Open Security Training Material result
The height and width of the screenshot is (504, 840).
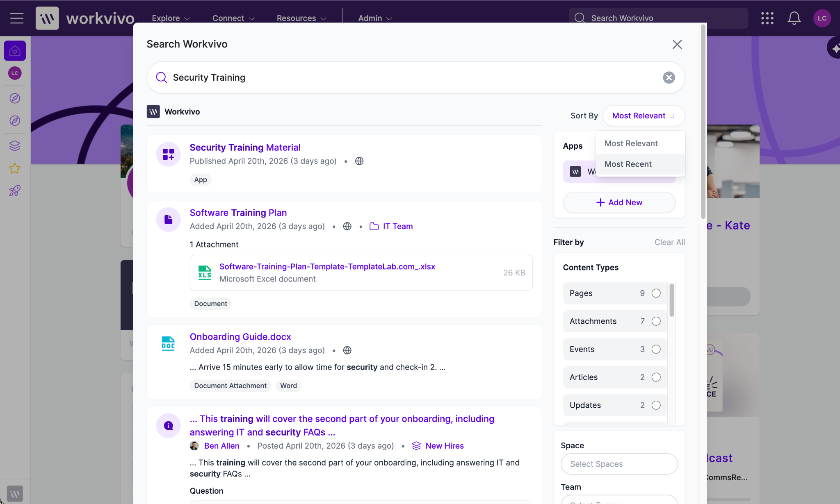pos(245,148)
